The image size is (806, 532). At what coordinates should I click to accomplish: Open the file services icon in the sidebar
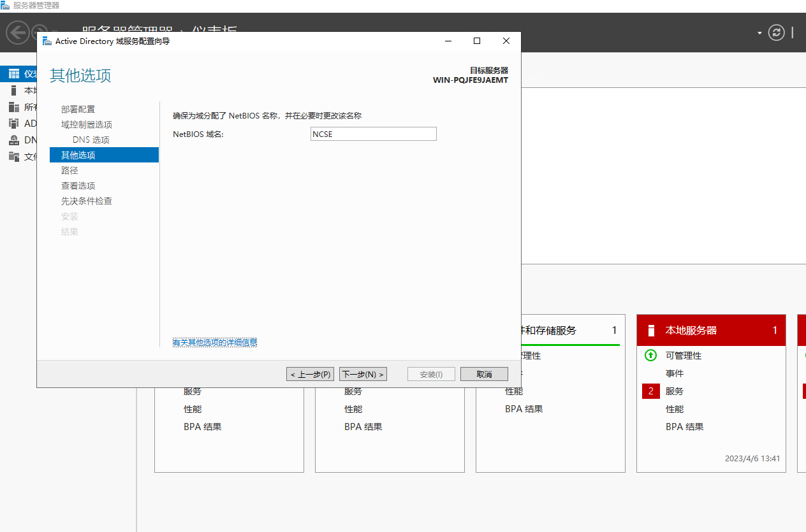click(x=13, y=157)
